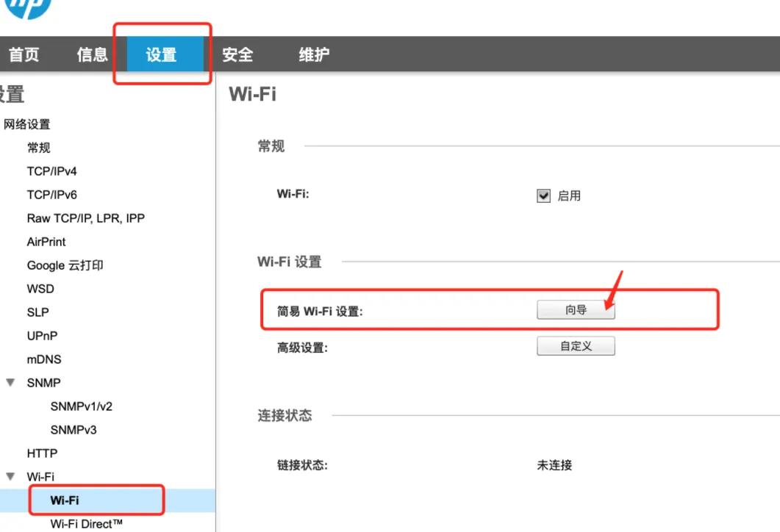
Task: Switch to the 首页 tab
Action: tap(24, 54)
